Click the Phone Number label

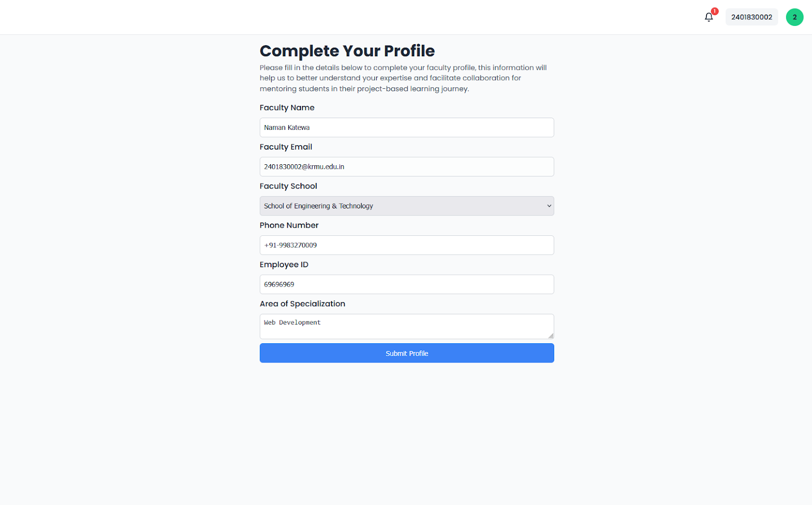pos(289,225)
